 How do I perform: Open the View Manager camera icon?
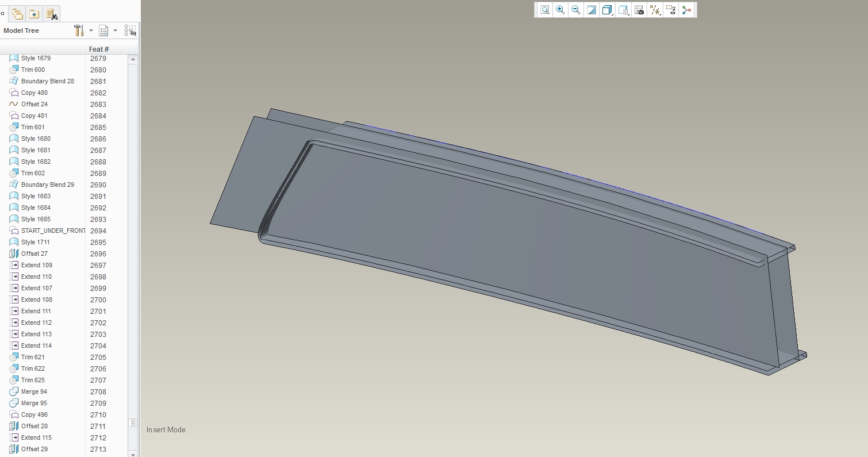639,10
